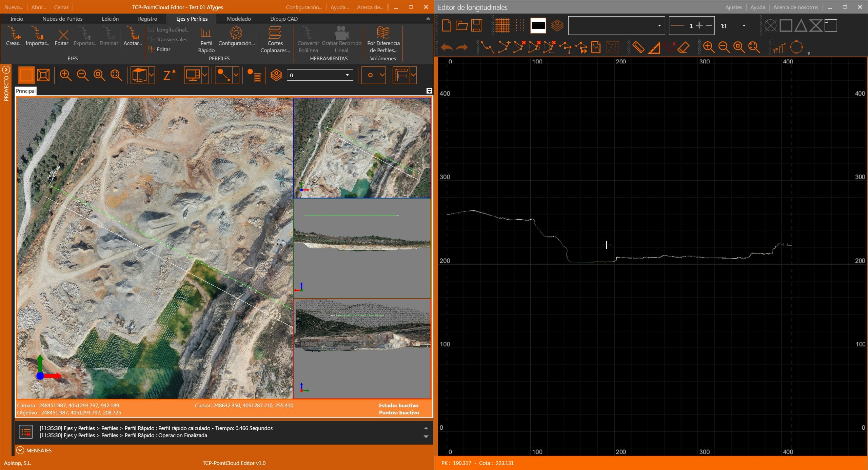The image size is (868, 470).
Task: Select the Cortes Coplanares tool
Action: pyautogui.click(x=275, y=40)
